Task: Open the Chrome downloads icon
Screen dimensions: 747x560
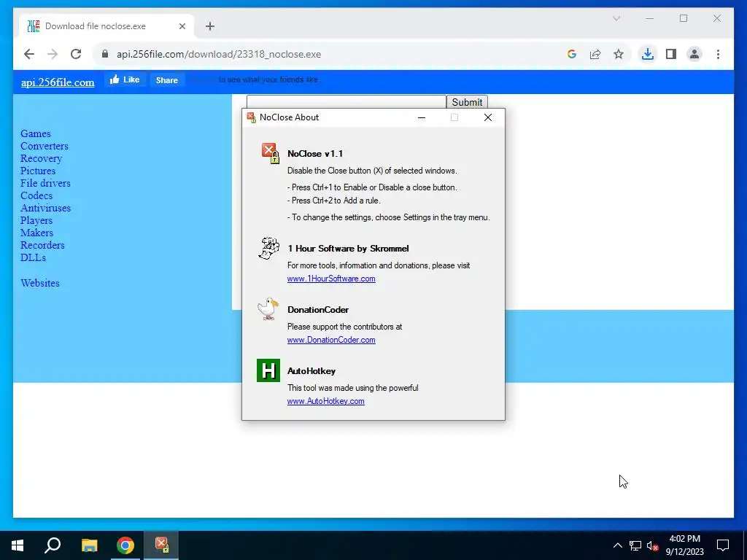Action: click(648, 54)
